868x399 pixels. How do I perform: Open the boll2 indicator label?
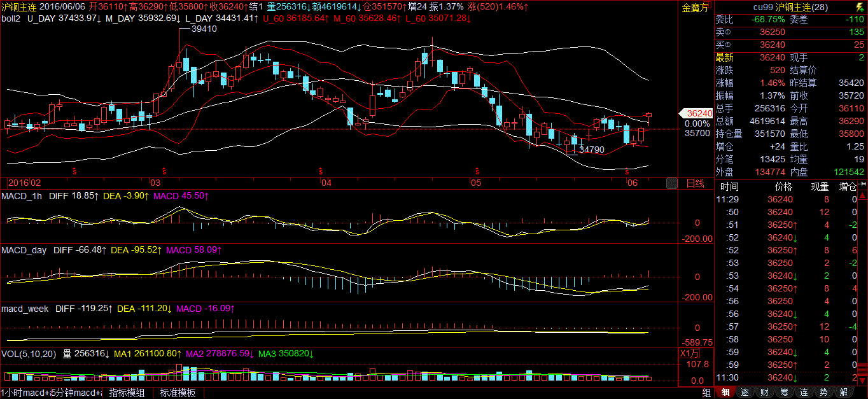click(11, 18)
